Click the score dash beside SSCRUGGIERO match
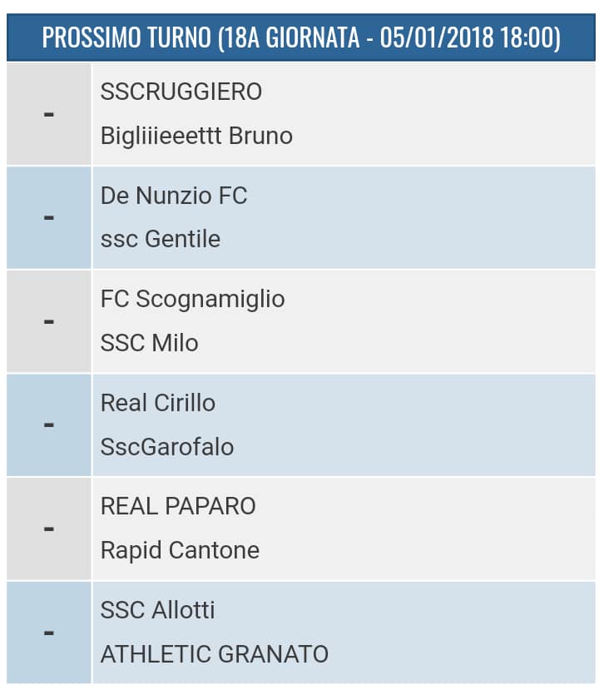This screenshot has height=700, width=599. pos(49,114)
